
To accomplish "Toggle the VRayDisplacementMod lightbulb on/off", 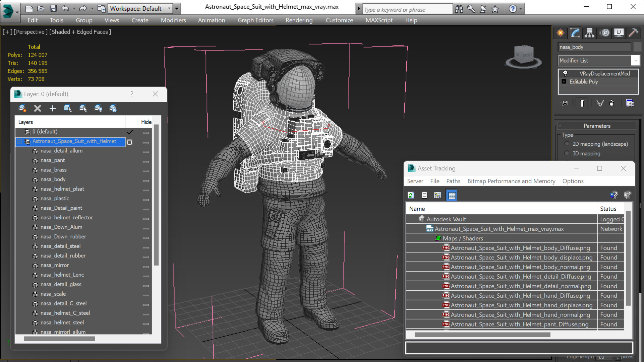I will (565, 73).
